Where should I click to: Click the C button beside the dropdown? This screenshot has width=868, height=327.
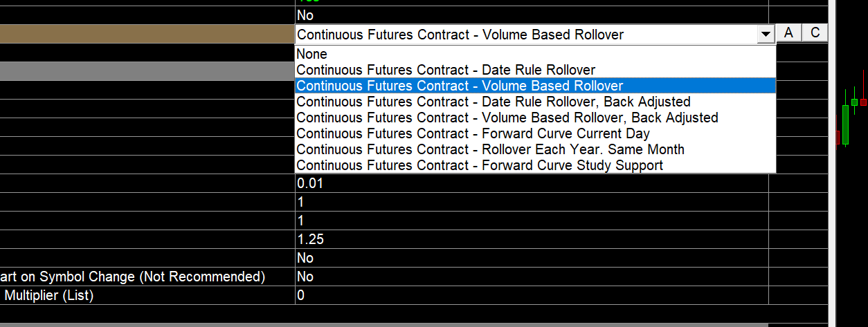click(x=815, y=33)
